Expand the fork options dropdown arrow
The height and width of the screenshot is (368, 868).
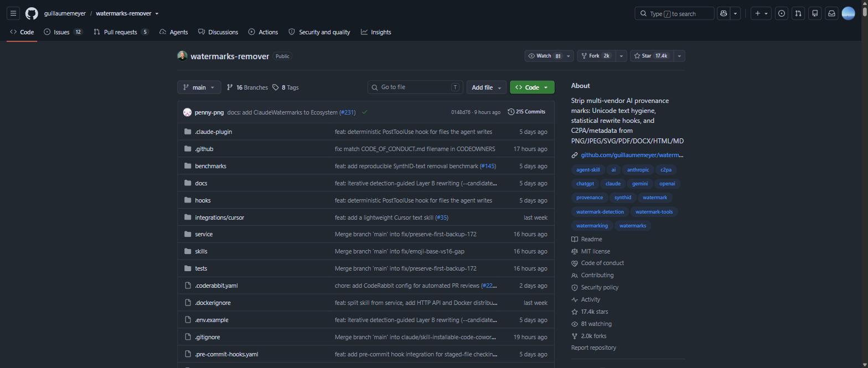[x=621, y=56]
